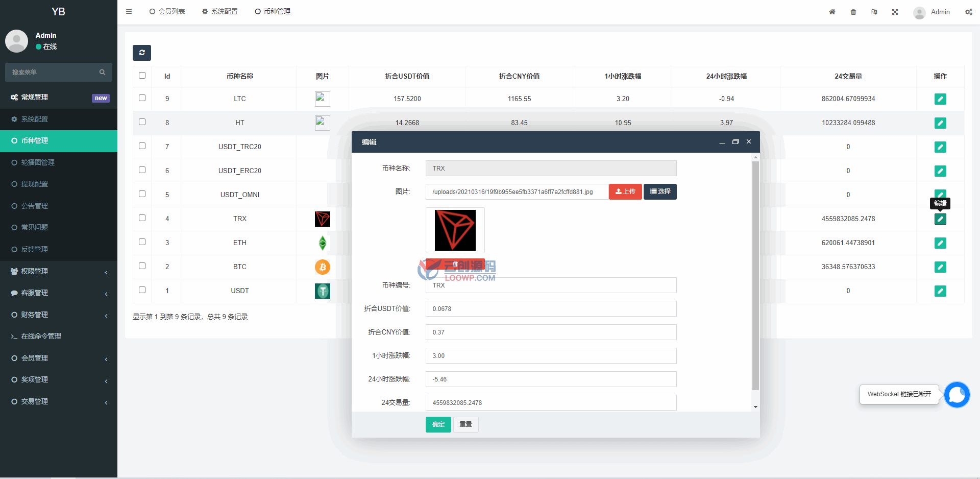Viewport: 980px width, 479px height.
Task: Open the 系统配置 tab in top bar
Action: (220, 12)
